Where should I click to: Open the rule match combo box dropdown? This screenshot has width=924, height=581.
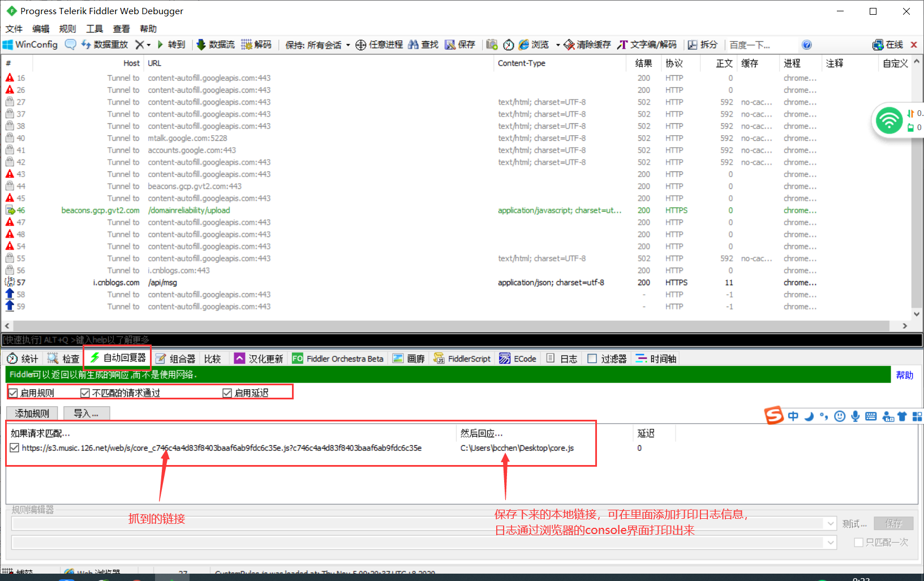(x=830, y=524)
